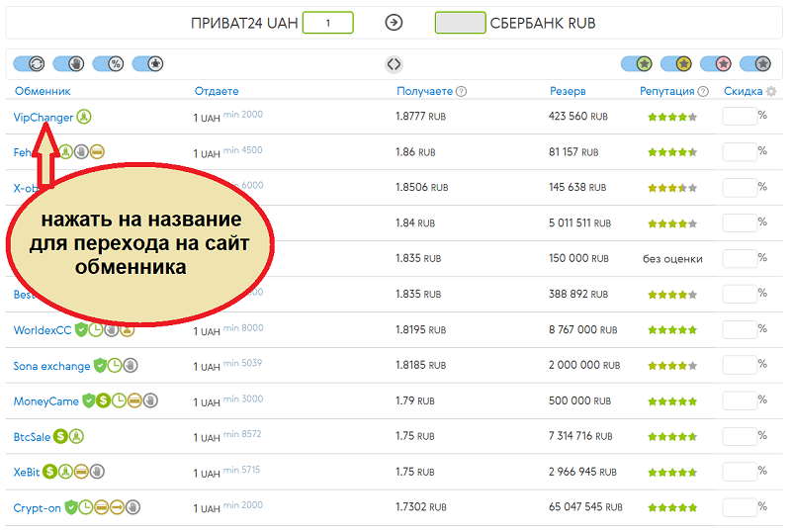Click the '5 011 511 RUB' reserve value
Viewport: 791px width, 532px height.
(x=579, y=223)
